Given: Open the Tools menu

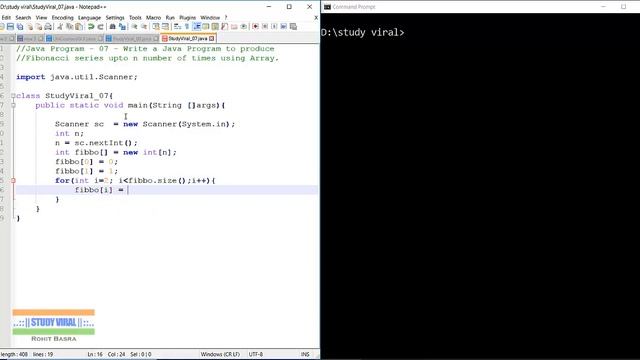Looking at the screenshot, I should 135,18.
